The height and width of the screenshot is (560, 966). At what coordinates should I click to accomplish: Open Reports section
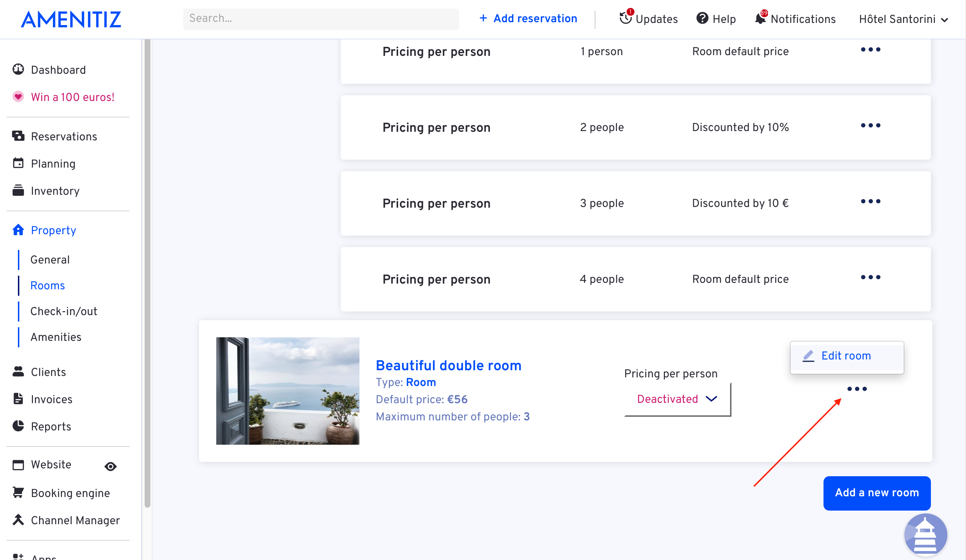point(51,426)
